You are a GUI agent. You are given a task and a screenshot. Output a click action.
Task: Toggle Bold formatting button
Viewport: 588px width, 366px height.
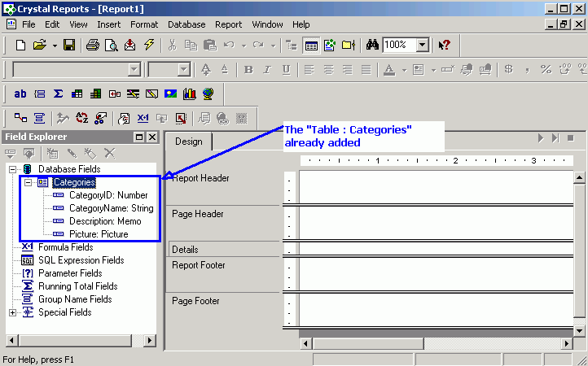tap(248, 70)
